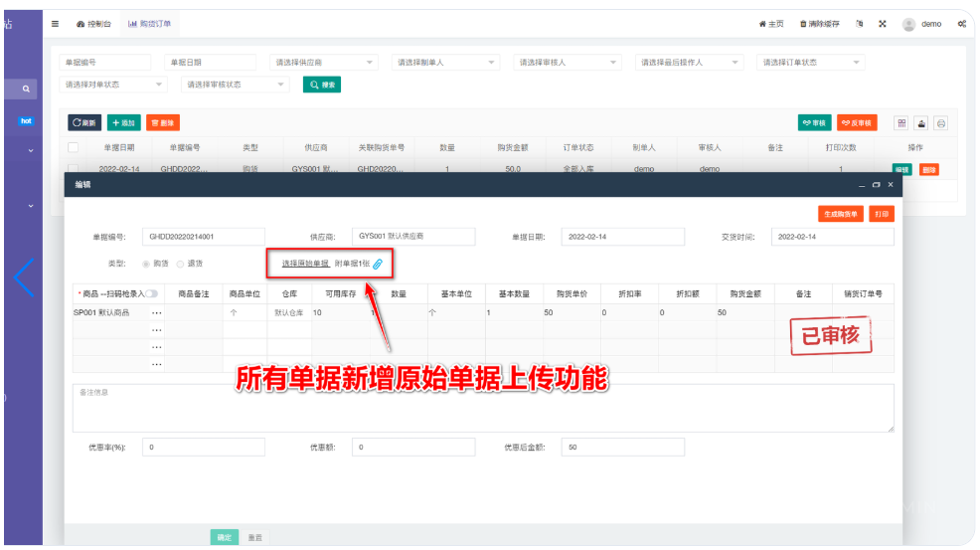Click the left blue chevron arrow
The image size is (980, 550).
[24, 278]
